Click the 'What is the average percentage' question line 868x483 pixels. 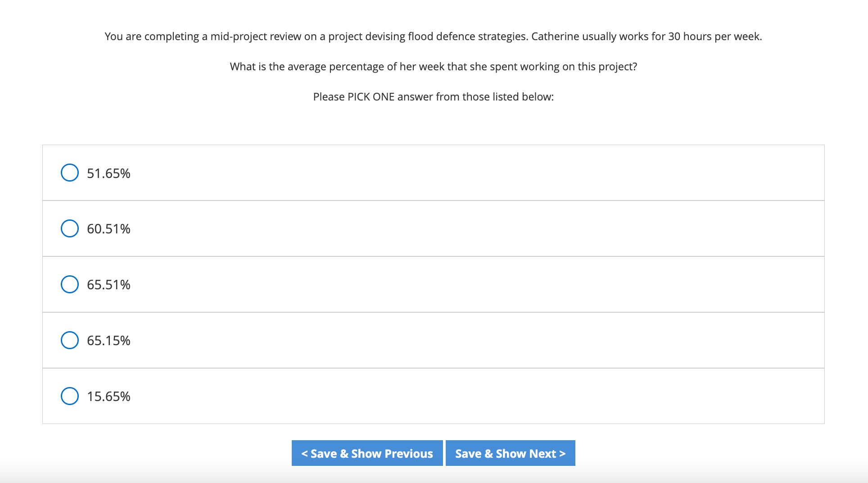434,67
